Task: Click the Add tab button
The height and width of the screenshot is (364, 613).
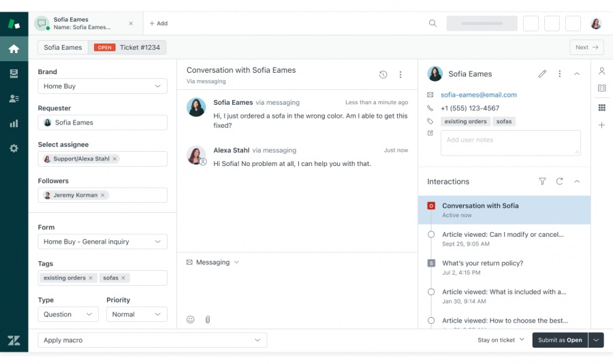Action: [158, 23]
